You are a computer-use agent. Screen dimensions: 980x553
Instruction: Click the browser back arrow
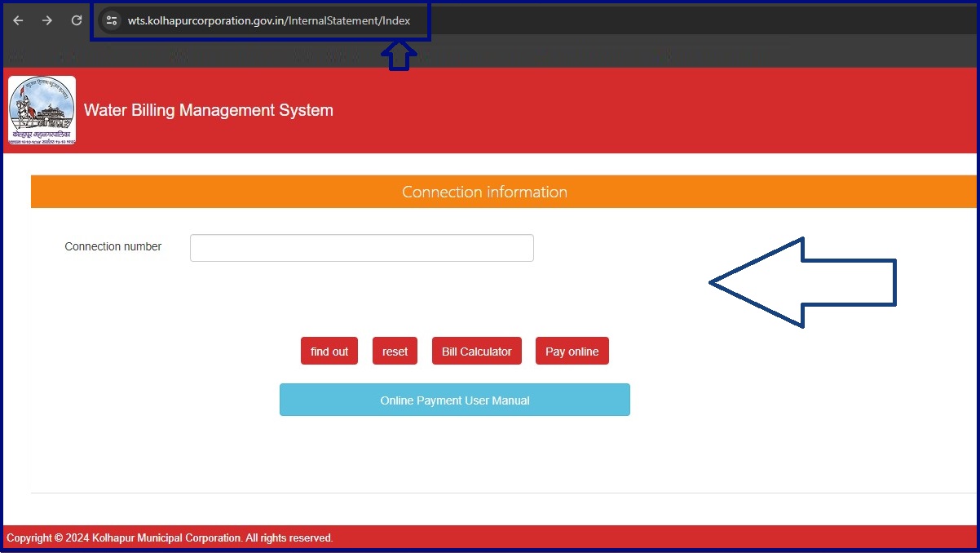coord(18,20)
